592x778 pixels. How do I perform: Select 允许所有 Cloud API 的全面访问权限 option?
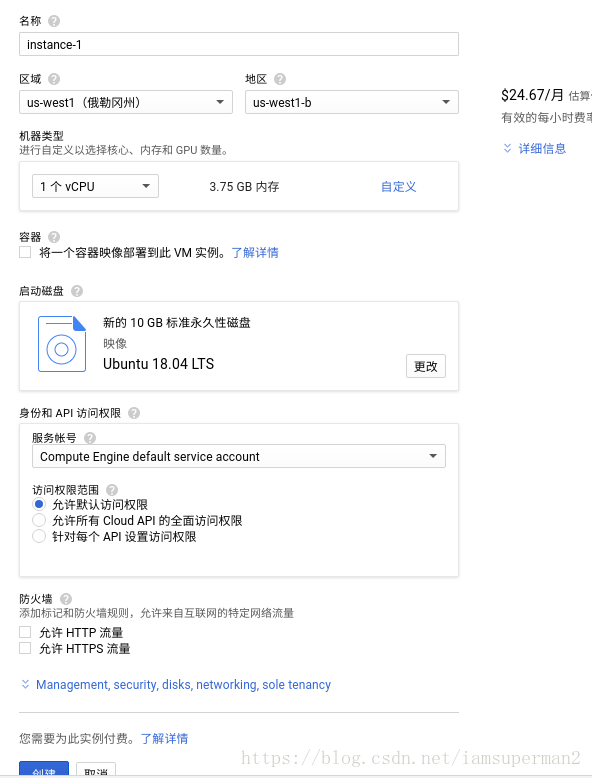pos(39,520)
